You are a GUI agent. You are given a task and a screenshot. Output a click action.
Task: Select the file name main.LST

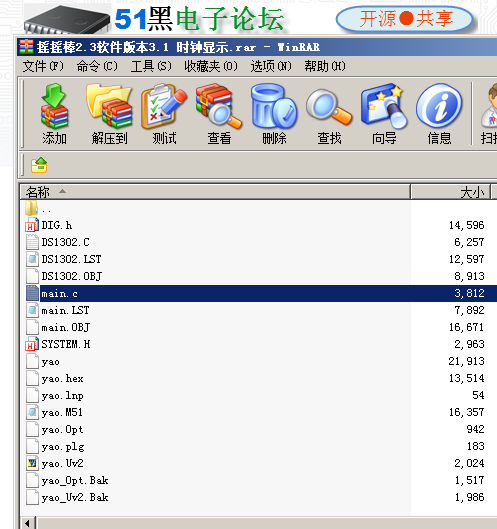(65, 310)
